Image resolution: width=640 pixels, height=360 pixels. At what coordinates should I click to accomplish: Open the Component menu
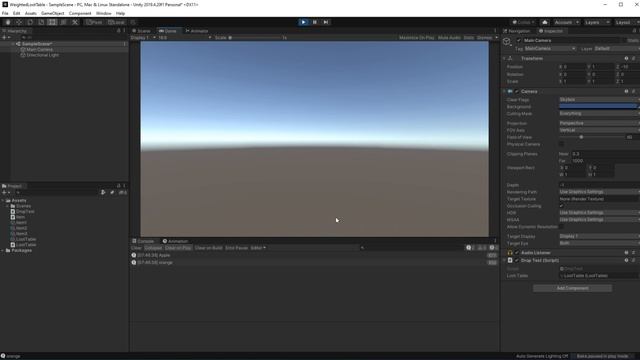(x=80, y=13)
